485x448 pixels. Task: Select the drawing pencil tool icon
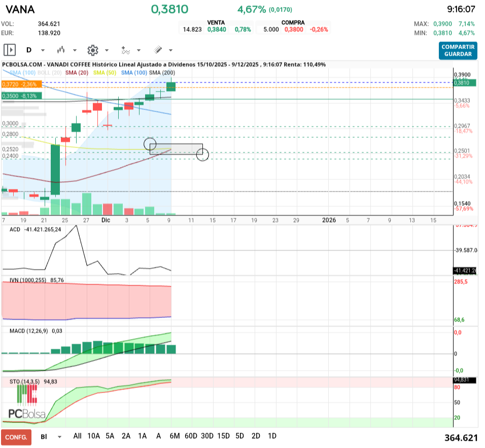(x=158, y=50)
